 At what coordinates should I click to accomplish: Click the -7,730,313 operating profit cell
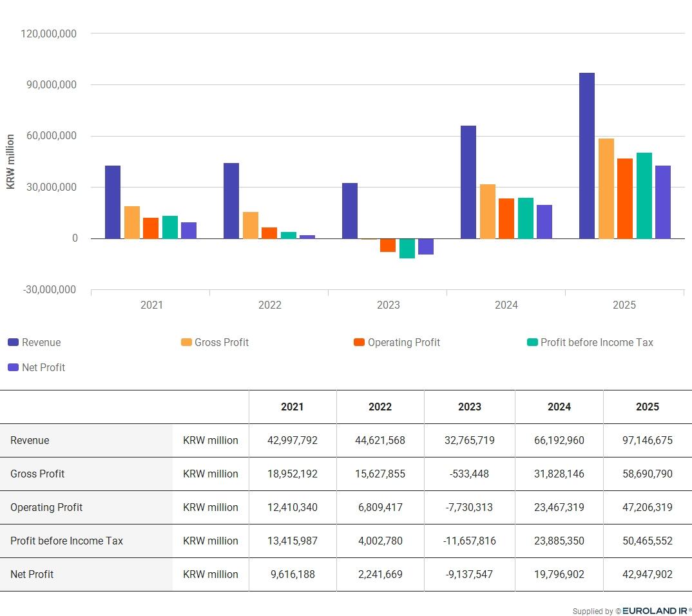470,508
